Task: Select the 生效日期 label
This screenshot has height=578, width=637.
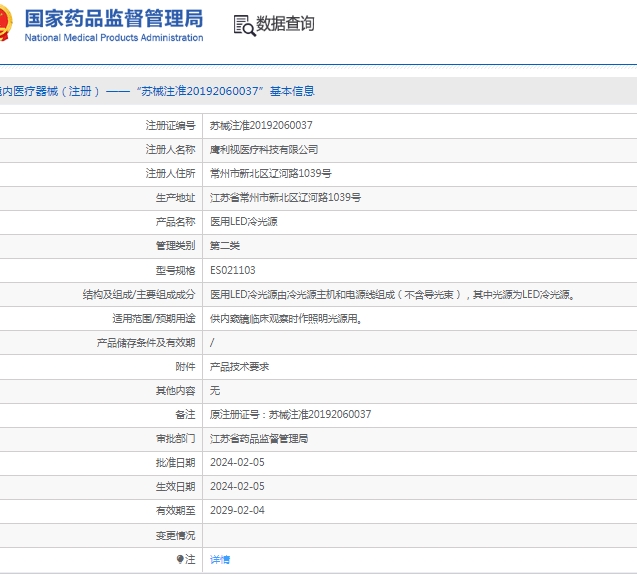Action: 176,487
